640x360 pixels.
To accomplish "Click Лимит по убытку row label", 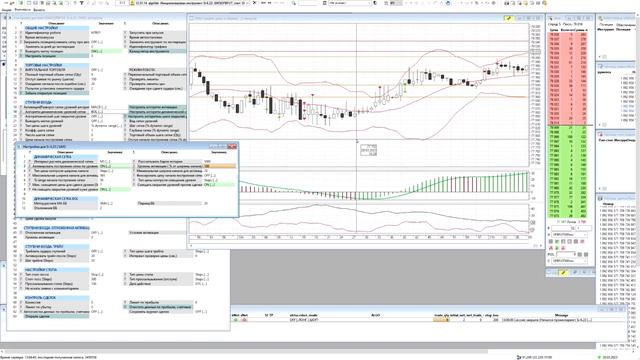I will 56,307.
